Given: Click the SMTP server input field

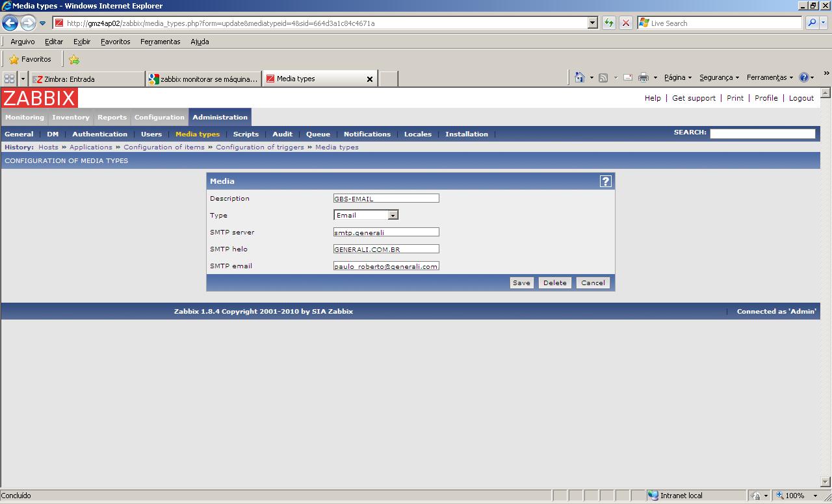Looking at the screenshot, I should pos(386,232).
